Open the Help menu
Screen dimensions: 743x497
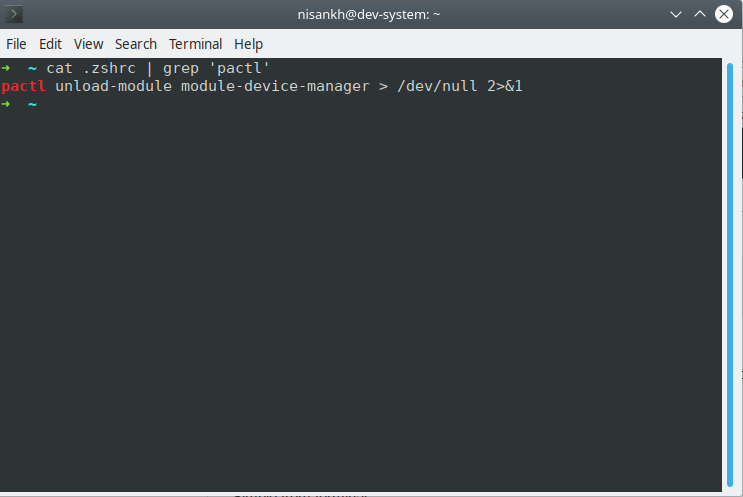pyautogui.click(x=248, y=44)
